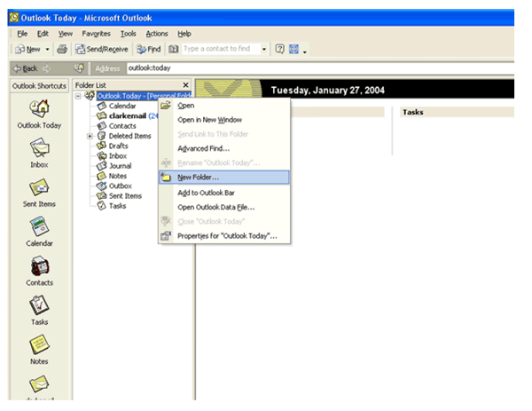Open the View menu
This screenshot has width=532, height=411.
(x=65, y=34)
